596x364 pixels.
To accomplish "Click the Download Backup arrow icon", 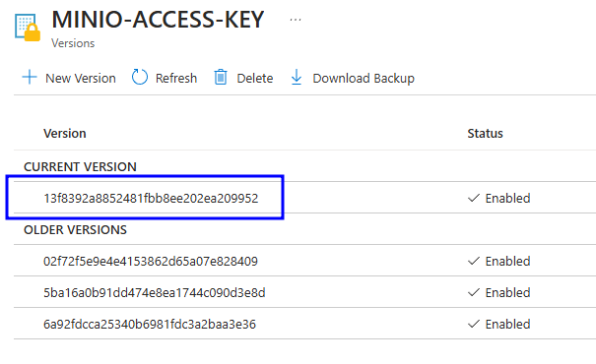I will (x=297, y=77).
